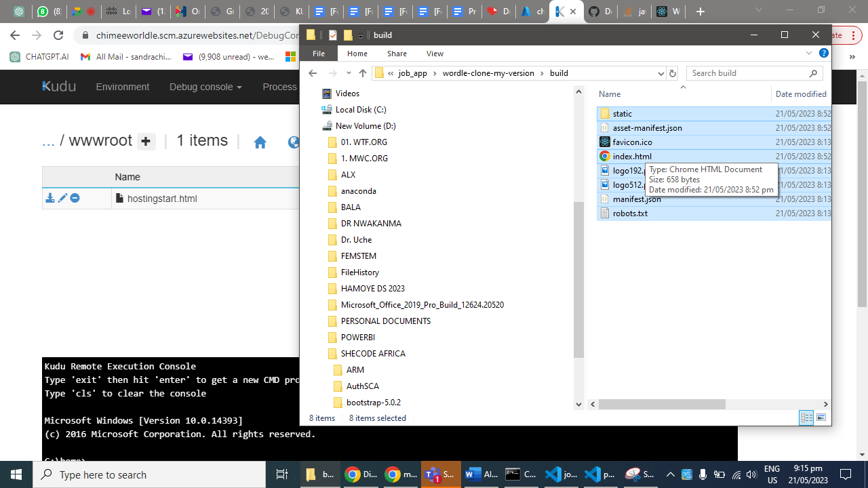
Task: Expand the File Explorer ribbon chevron
Action: tap(808, 54)
